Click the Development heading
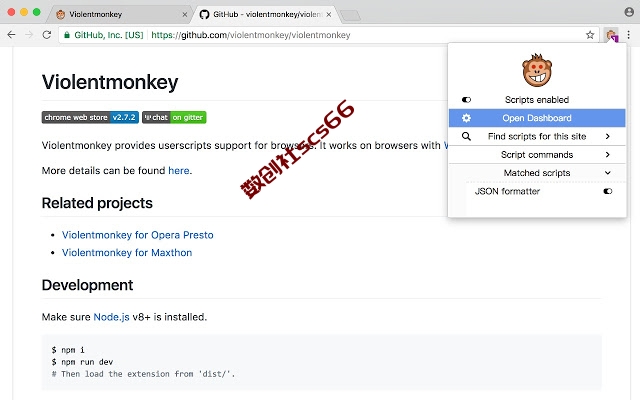This screenshot has width=640, height=400. point(87,285)
